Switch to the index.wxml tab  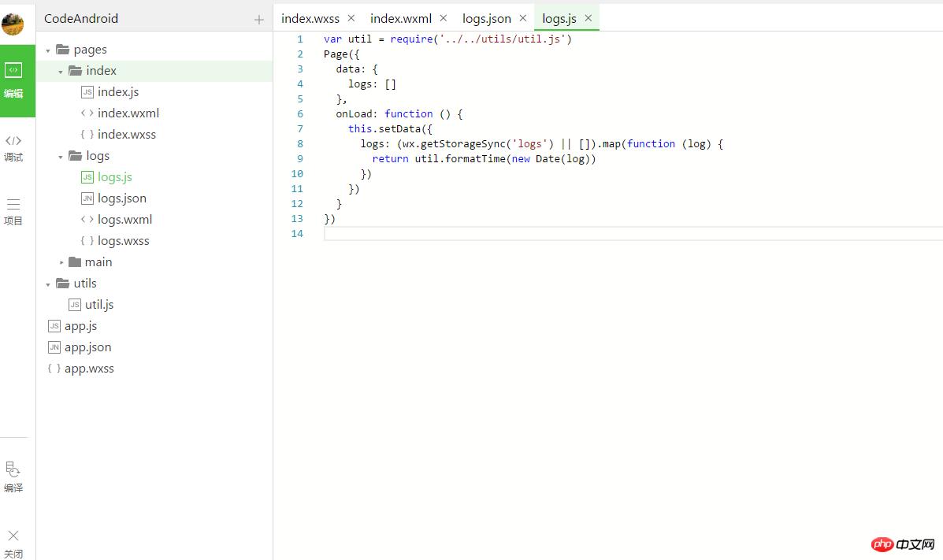(401, 18)
